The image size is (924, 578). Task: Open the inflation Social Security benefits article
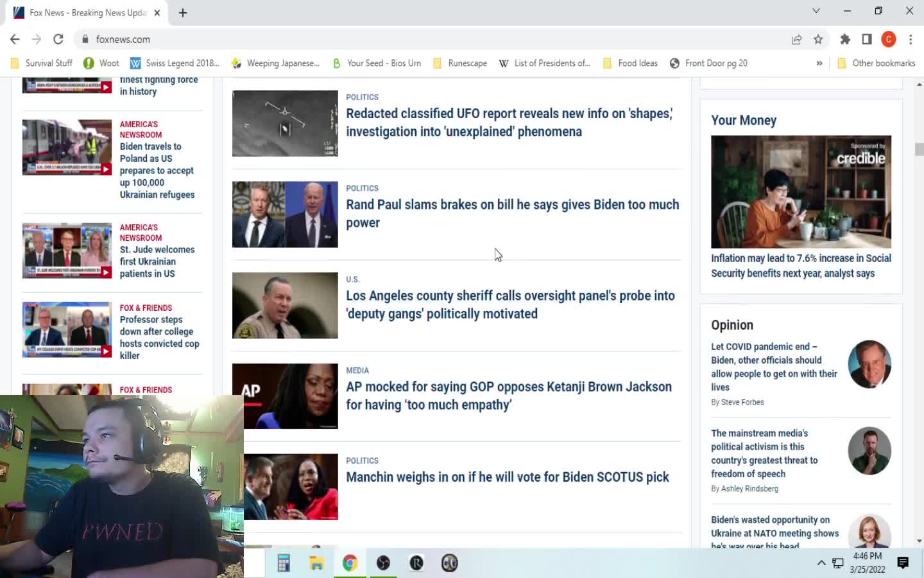tap(801, 266)
